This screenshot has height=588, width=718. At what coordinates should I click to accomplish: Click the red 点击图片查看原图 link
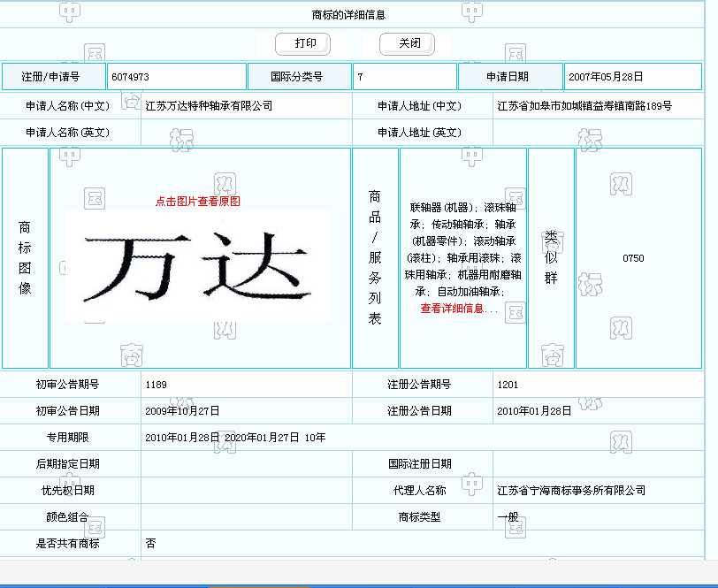198,201
